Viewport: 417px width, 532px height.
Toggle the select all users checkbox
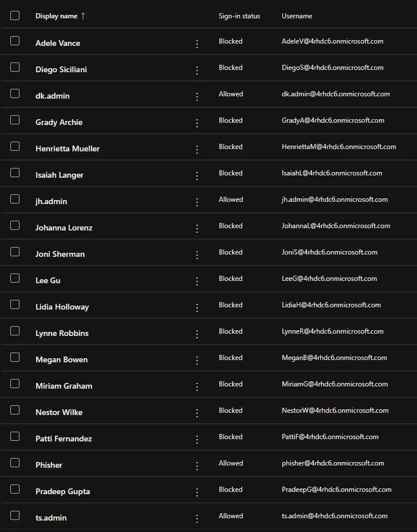(15, 15)
